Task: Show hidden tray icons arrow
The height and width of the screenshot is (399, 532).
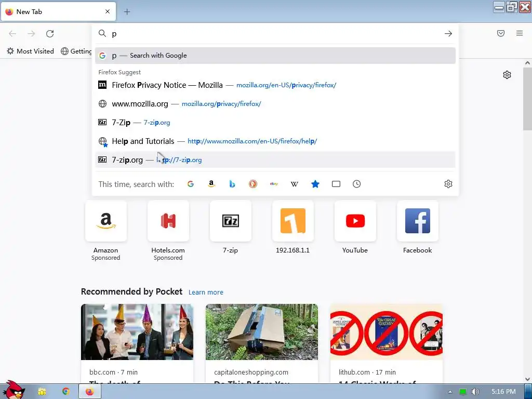Action: [450, 392]
